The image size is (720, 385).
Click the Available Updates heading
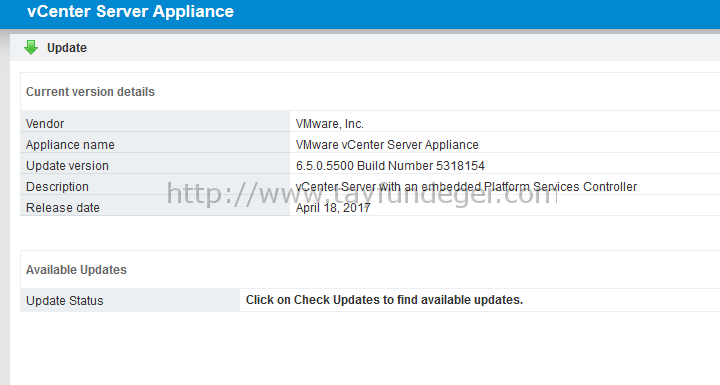pyautogui.click(x=76, y=270)
